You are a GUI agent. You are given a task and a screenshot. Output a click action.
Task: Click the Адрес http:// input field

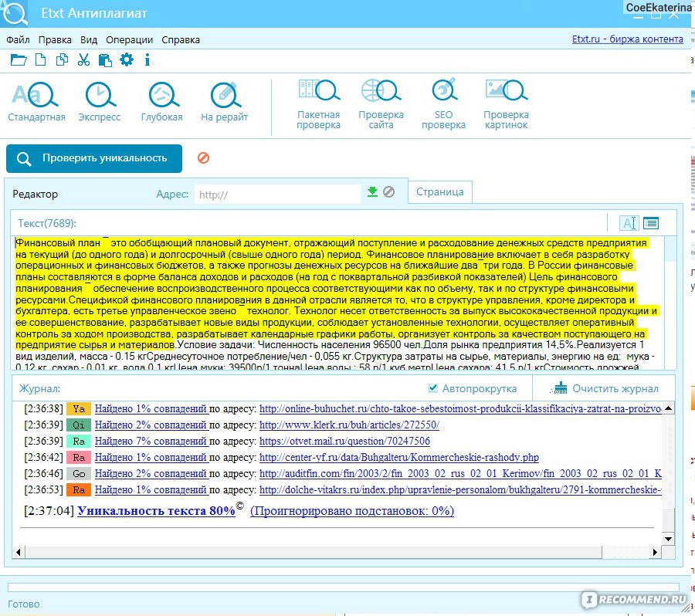coord(277,195)
